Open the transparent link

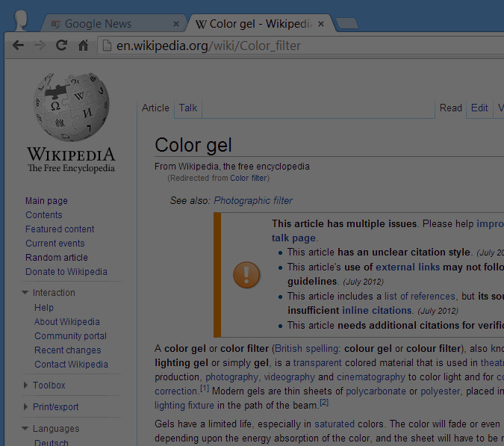click(317, 363)
